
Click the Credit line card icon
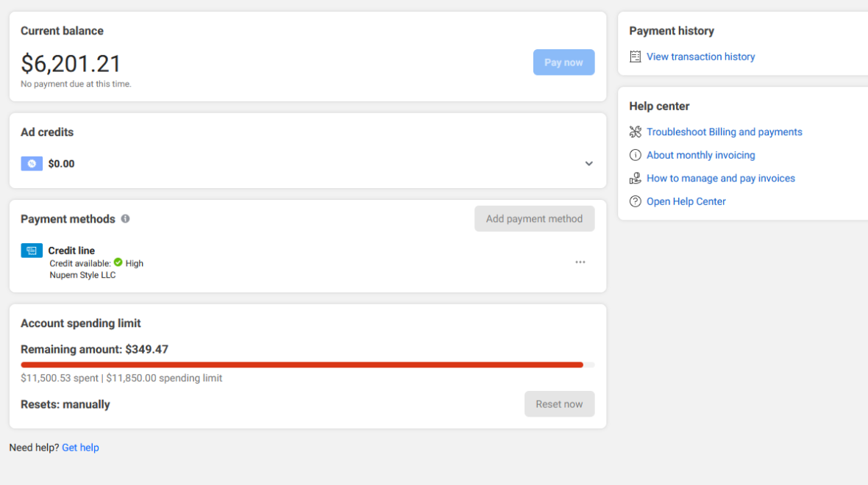(x=32, y=251)
